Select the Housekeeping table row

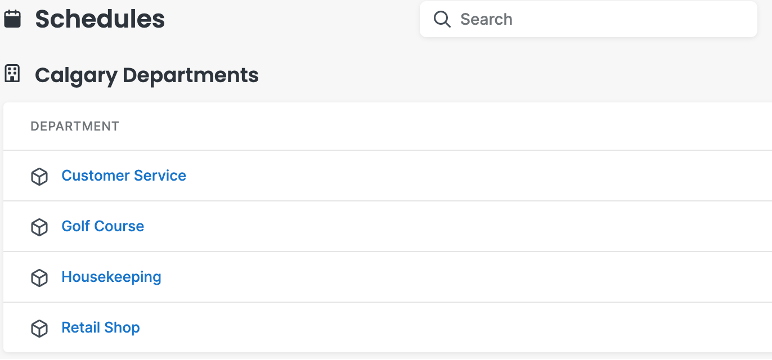tap(387, 277)
